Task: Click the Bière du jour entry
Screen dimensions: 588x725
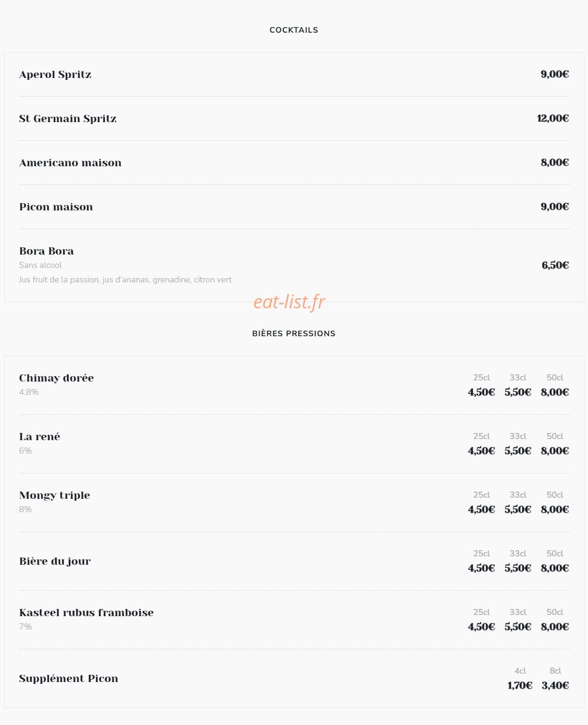Action: coord(54,561)
